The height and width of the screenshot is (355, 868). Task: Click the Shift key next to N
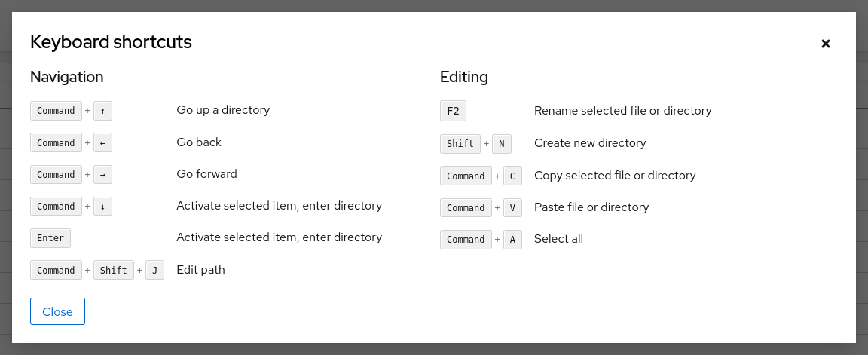pos(460,143)
